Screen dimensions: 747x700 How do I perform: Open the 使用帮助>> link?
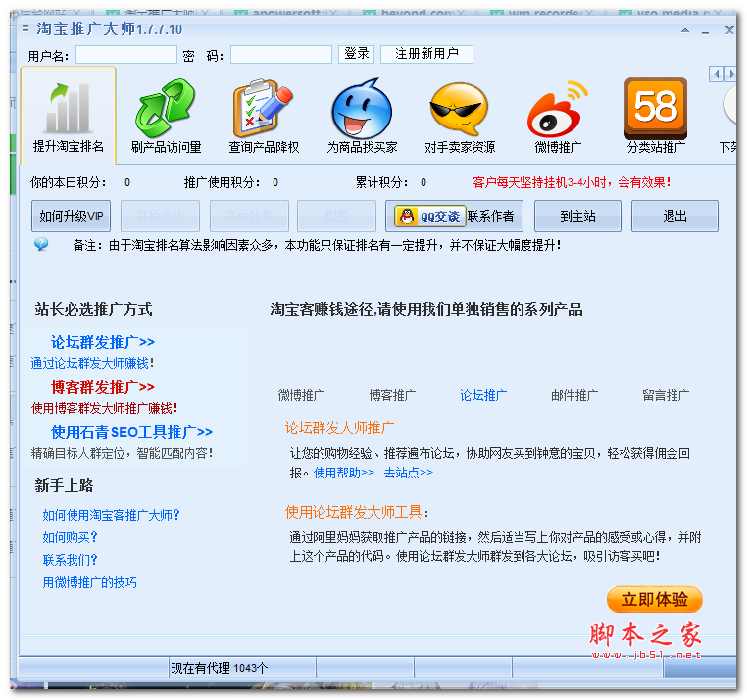click(344, 473)
